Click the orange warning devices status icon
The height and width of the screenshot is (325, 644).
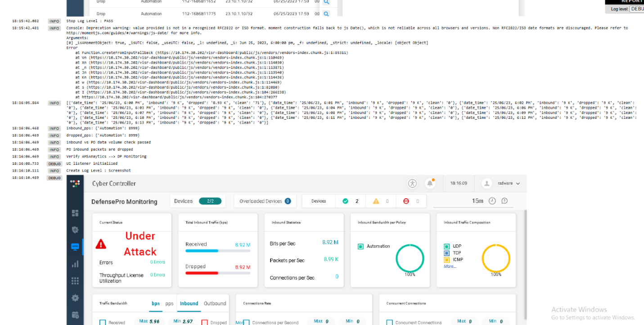pyautogui.click(x=376, y=201)
